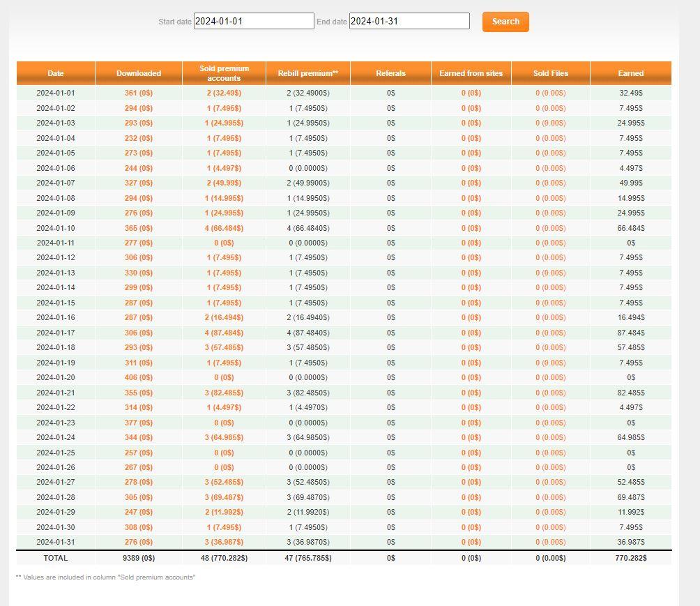The width and height of the screenshot is (700, 606).
Task: Click the Downloaded column header
Action: [139, 73]
